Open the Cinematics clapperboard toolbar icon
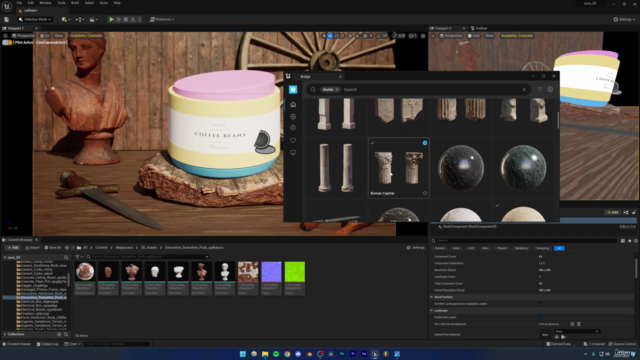Screen dimensions: 640x360 [x=93, y=19]
